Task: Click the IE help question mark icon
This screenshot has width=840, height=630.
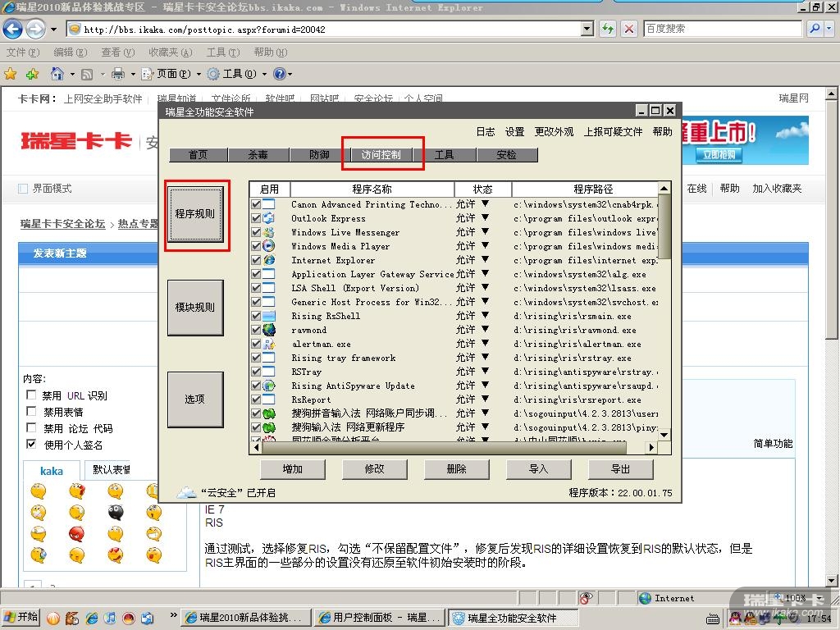Action: (280, 74)
